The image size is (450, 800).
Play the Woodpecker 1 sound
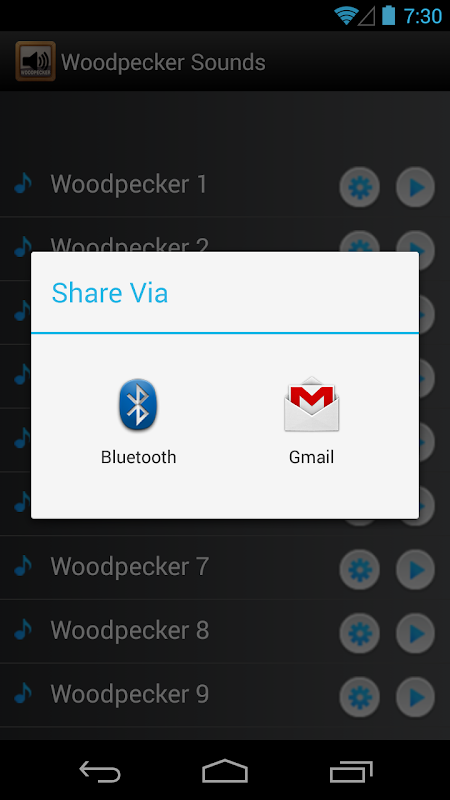pyautogui.click(x=416, y=187)
